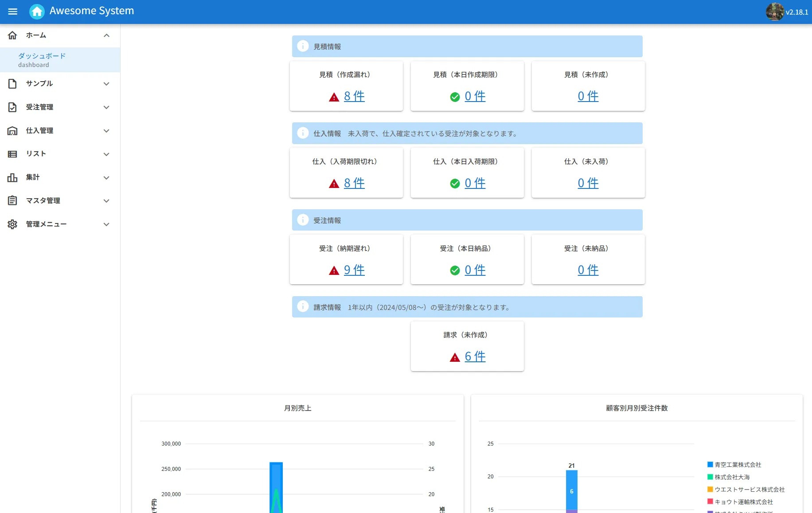Open the 受注管理 sidebar menu label
This screenshot has height=513, width=812.
pos(39,107)
